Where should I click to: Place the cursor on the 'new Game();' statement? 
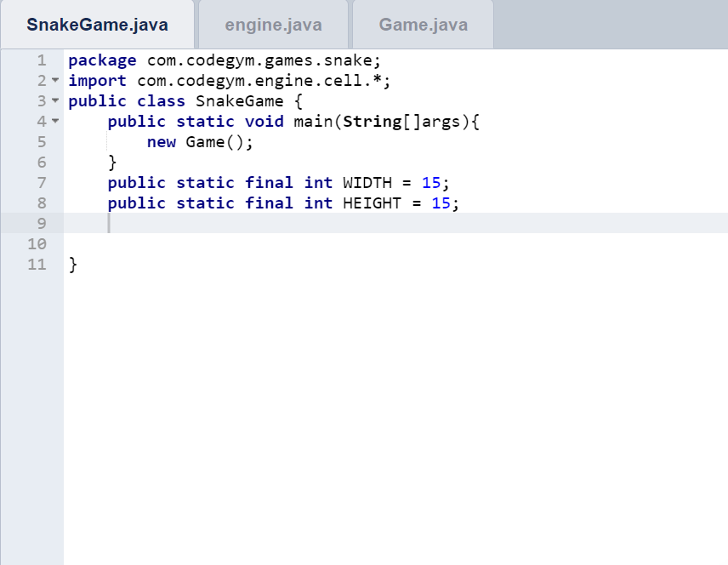pos(200,142)
